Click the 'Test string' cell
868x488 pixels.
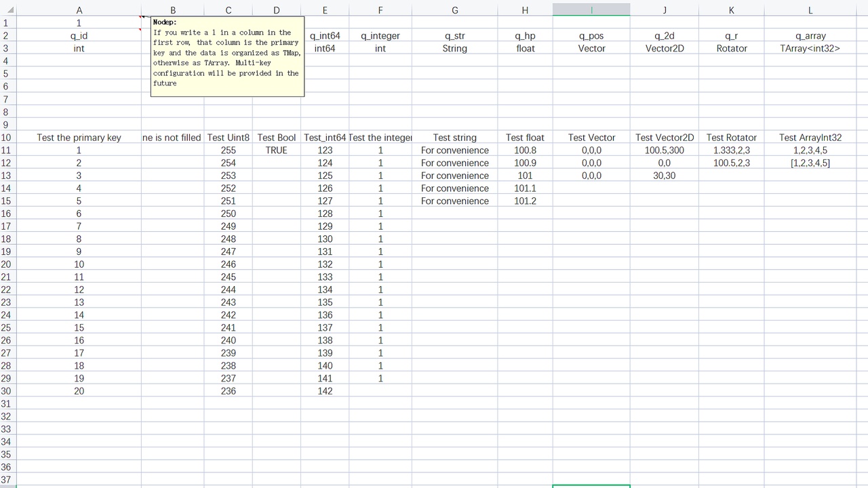(454, 138)
